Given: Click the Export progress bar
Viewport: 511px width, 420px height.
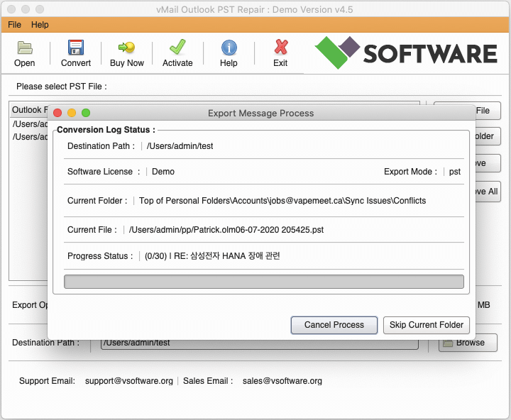Looking at the screenshot, I should [x=263, y=282].
